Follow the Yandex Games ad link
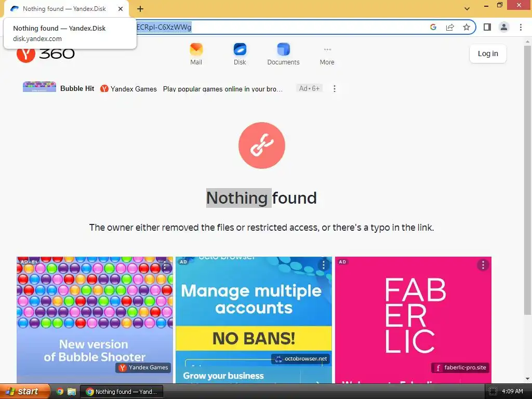 [x=129, y=89]
